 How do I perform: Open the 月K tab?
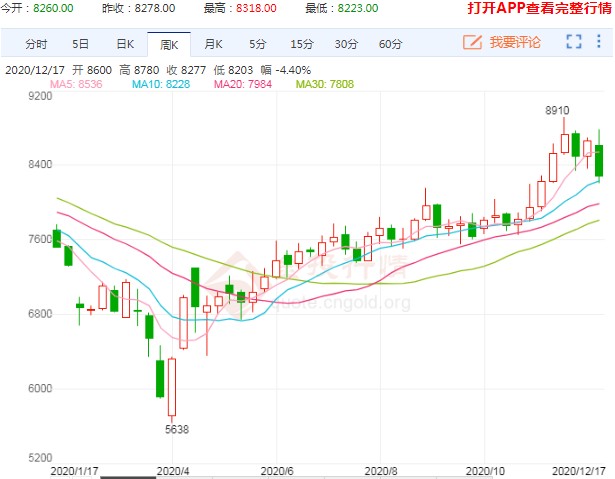[x=213, y=44]
